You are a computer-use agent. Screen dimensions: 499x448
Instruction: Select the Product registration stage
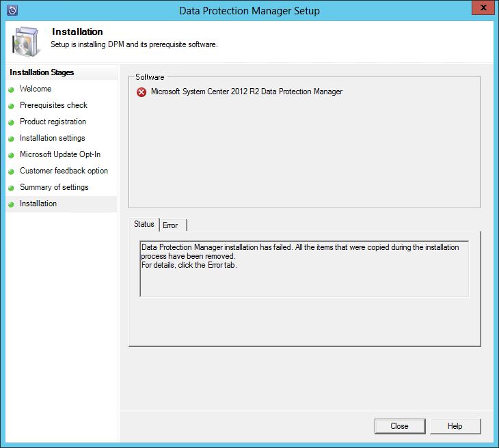[x=53, y=122]
